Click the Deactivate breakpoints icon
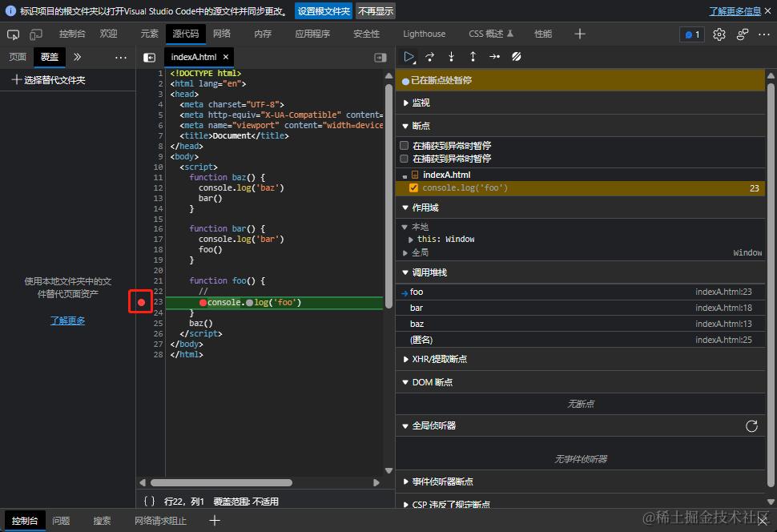 517,57
